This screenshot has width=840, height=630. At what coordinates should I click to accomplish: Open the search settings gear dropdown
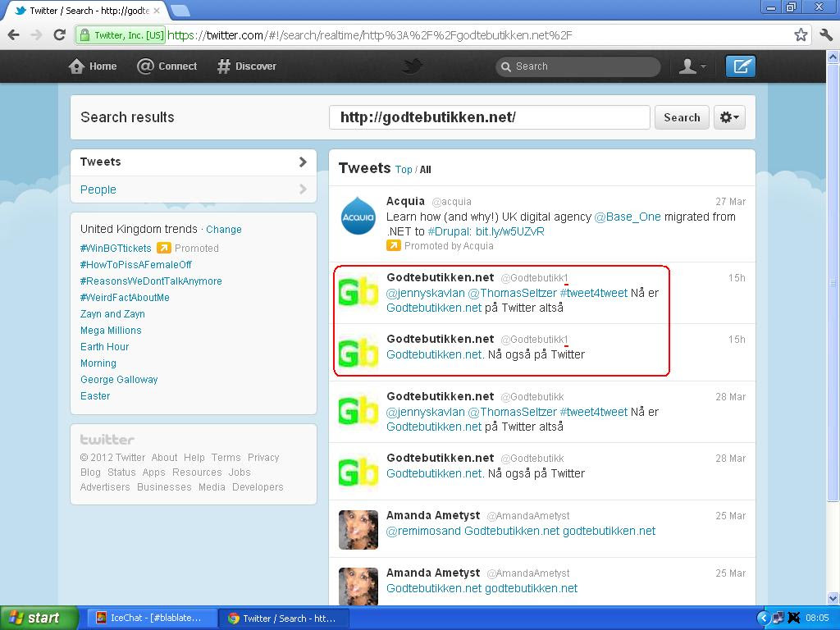[x=729, y=117]
